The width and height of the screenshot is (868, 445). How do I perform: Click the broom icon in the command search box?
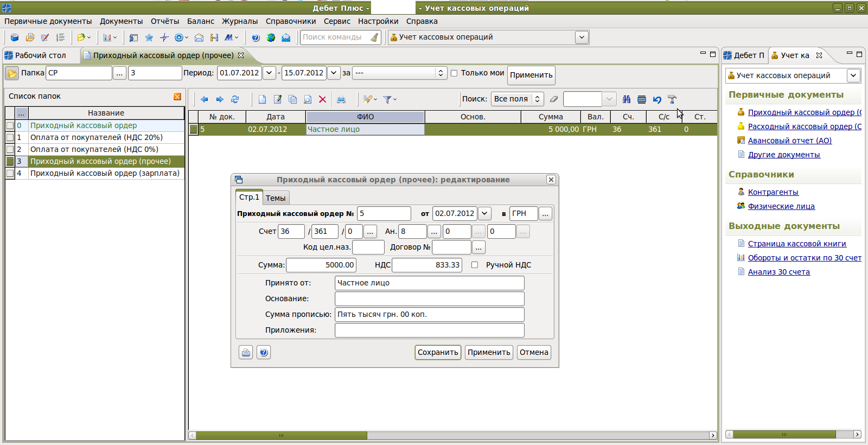coord(374,37)
